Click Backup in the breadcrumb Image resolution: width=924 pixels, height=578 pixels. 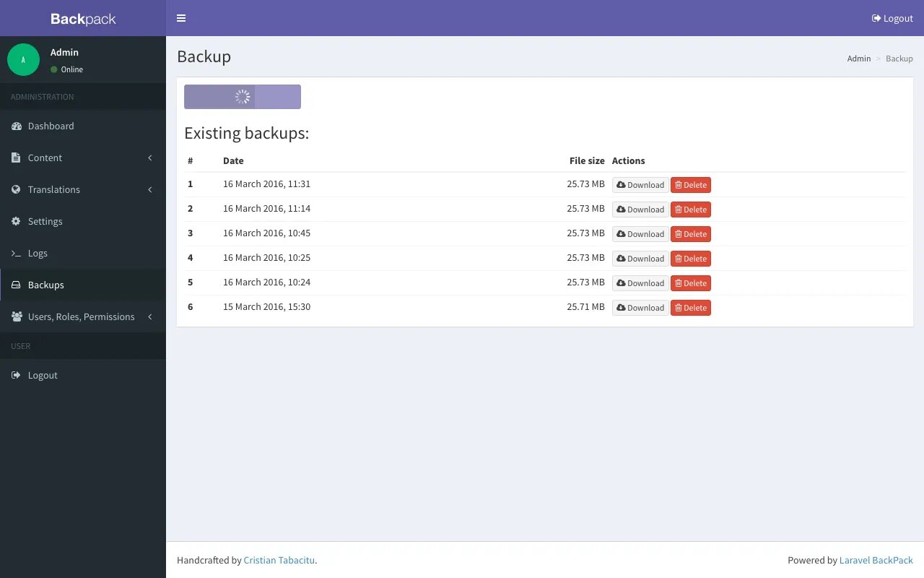coord(899,59)
